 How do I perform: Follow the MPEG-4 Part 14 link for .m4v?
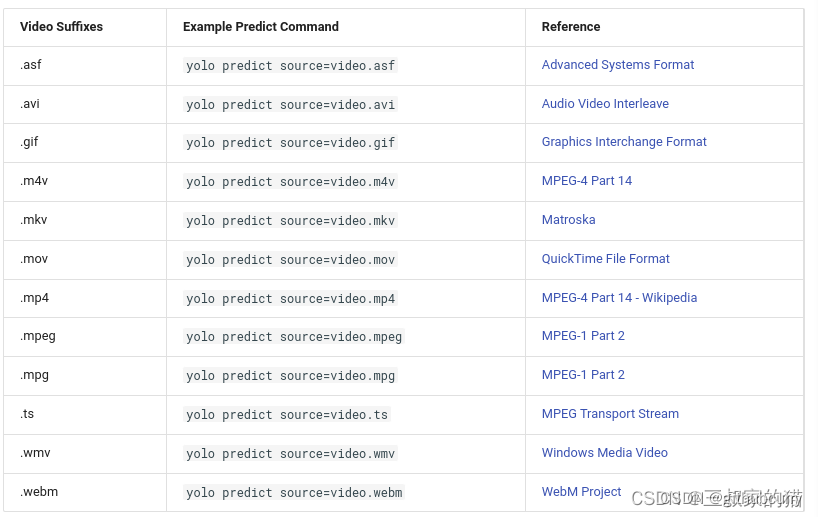pyautogui.click(x=586, y=181)
